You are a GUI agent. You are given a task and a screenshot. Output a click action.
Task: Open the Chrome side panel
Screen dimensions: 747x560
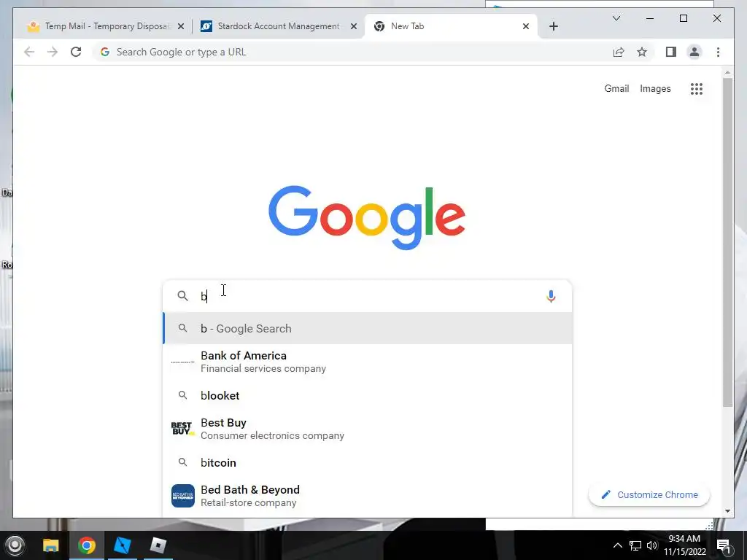coord(671,52)
